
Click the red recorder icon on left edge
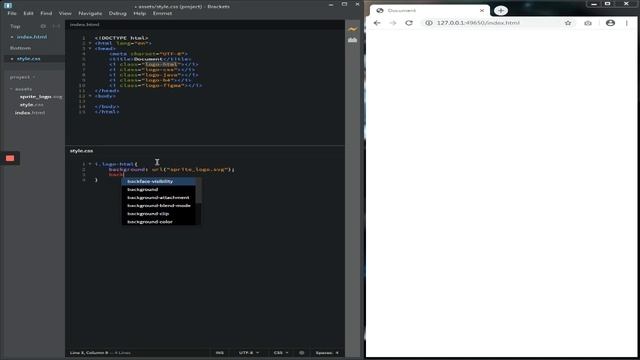point(10,158)
